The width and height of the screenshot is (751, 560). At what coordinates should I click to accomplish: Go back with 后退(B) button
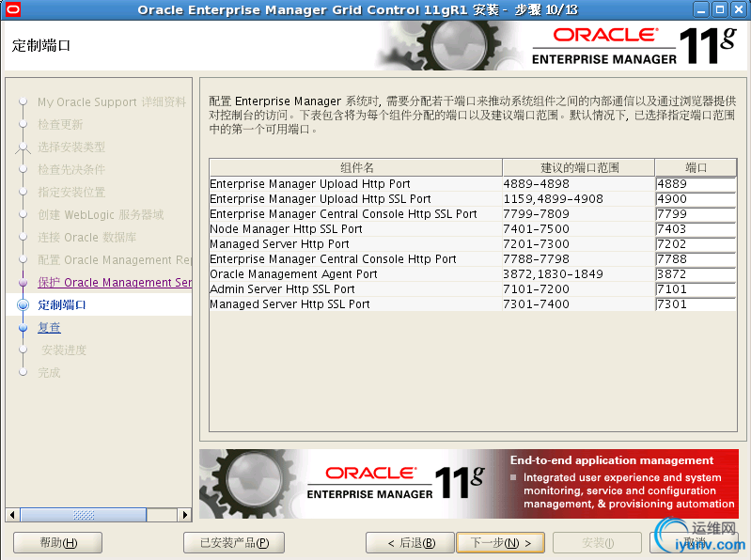tap(410, 543)
